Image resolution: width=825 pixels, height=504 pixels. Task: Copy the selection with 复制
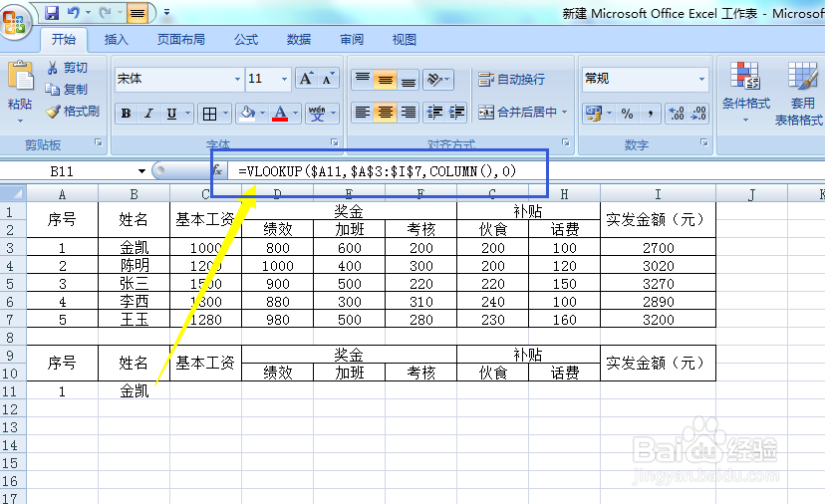(67, 90)
